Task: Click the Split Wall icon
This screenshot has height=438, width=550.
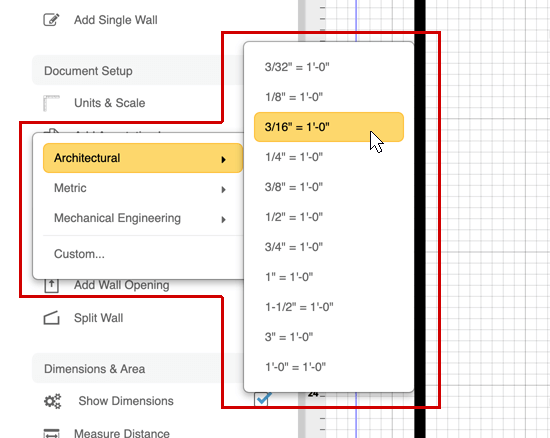Action: [51, 318]
